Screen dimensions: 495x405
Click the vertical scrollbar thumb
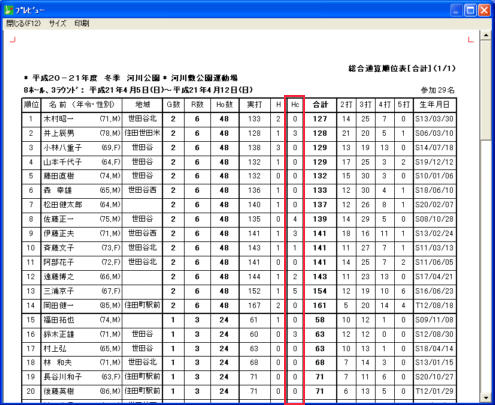click(486, 90)
